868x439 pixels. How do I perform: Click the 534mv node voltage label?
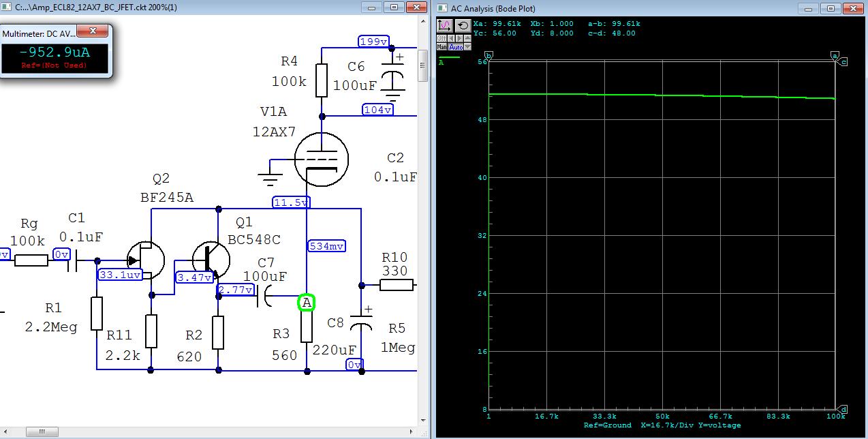coord(327,246)
